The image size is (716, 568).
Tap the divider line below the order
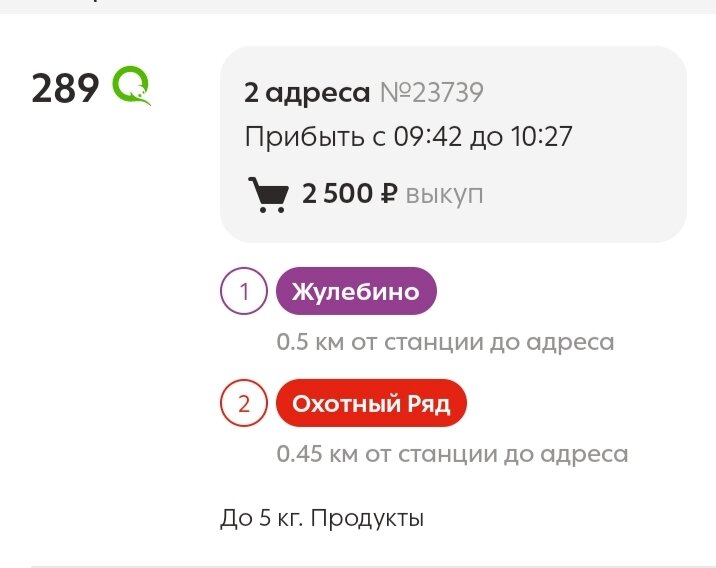click(373, 567)
